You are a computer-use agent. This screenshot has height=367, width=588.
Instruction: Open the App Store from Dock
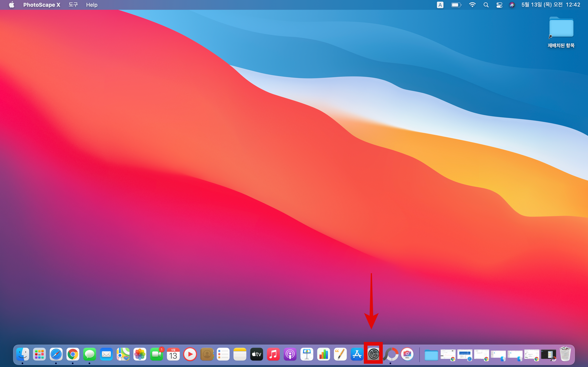(x=357, y=354)
